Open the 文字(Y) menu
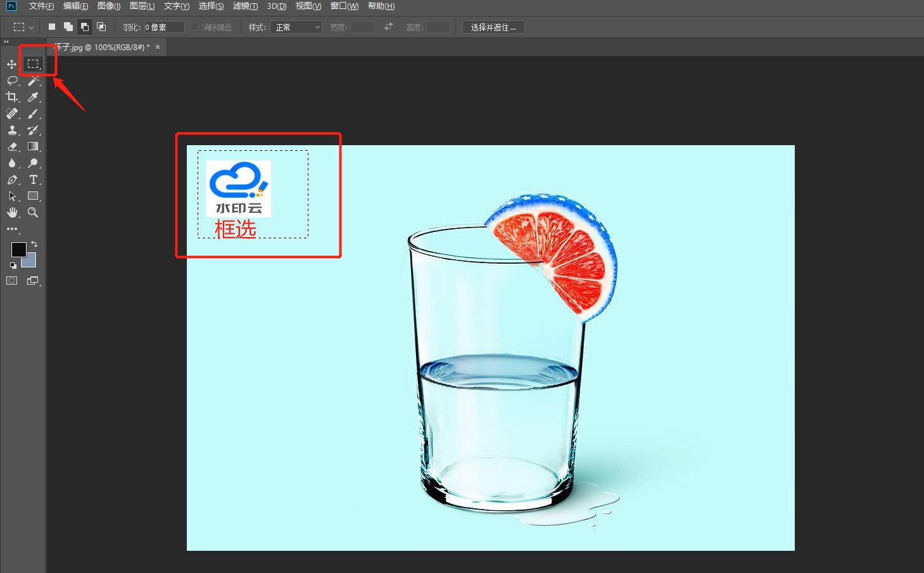This screenshot has width=924, height=573. [x=176, y=6]
